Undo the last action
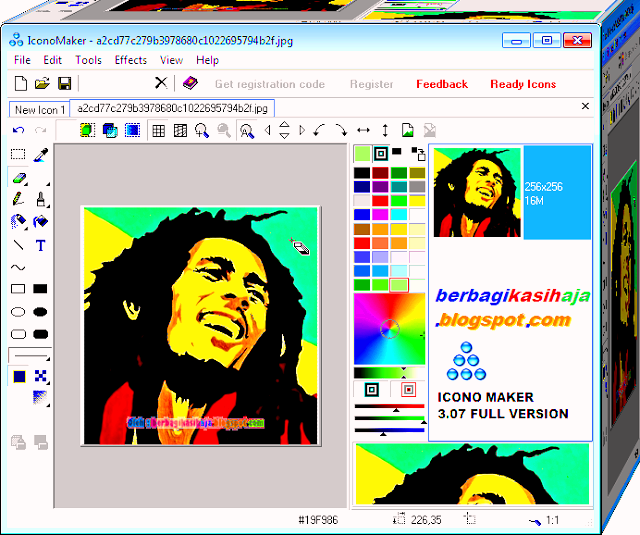Screen dimensions: 640x535 pyautogui.click(x=18, y=130)
